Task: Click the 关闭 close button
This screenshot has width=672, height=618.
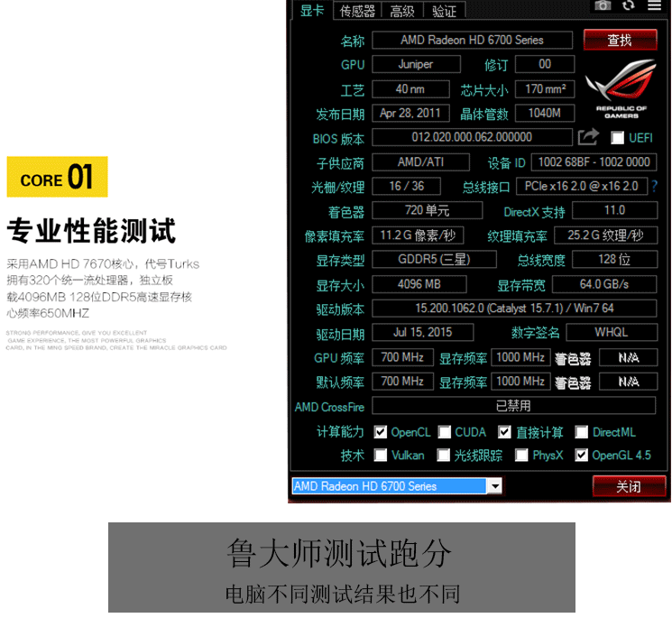Action: pos(629,486)
